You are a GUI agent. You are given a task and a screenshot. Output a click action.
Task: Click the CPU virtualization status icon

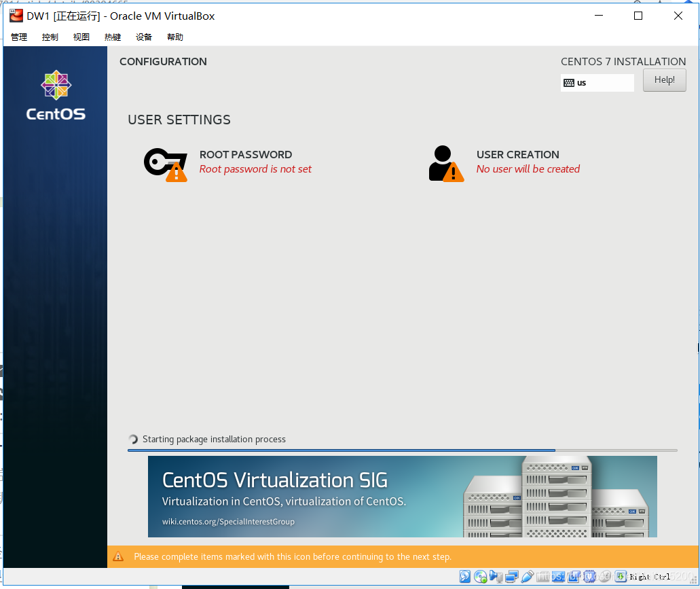[x=590, y=577]
